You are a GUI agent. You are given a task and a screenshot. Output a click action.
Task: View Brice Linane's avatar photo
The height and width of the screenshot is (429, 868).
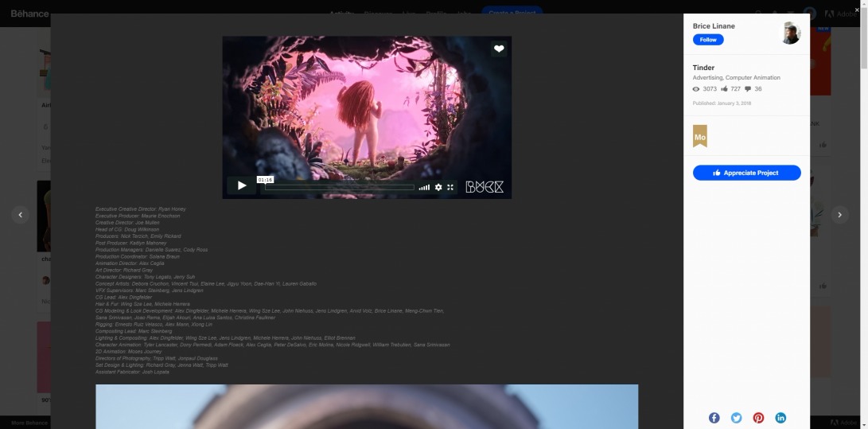coord(789,33)
